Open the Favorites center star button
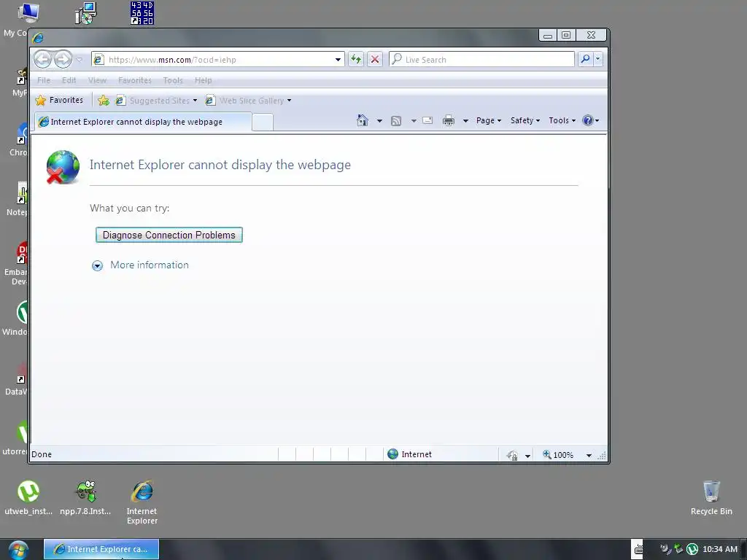The image size is (747, 560). (x=60, y=100)
